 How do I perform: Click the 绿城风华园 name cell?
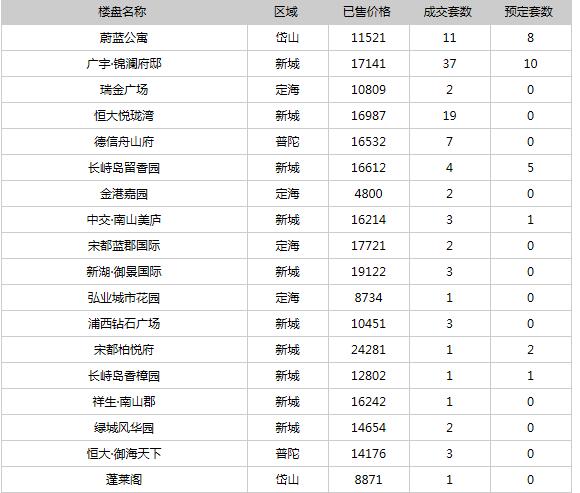[124, 428]
